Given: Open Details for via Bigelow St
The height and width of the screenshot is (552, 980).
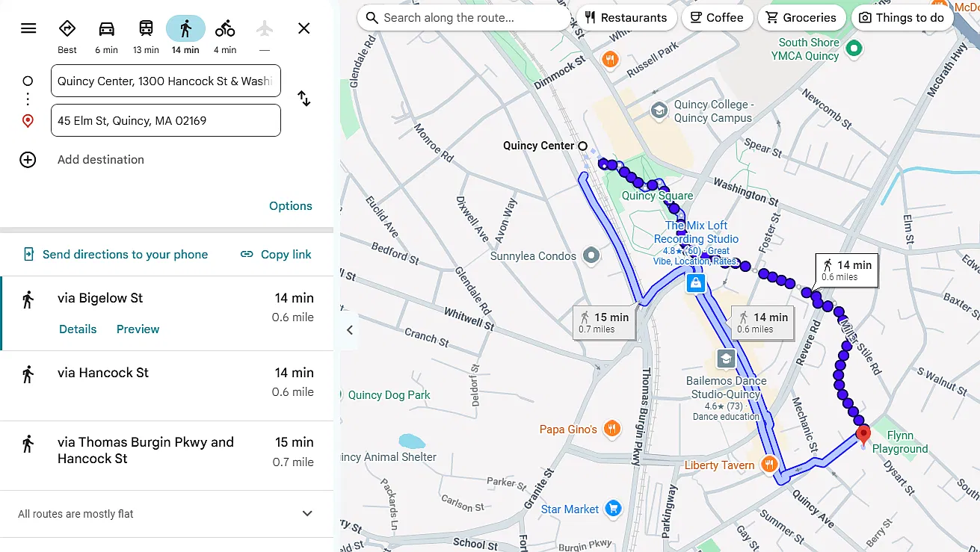Looking at the screenshot, I should [78, 329].
